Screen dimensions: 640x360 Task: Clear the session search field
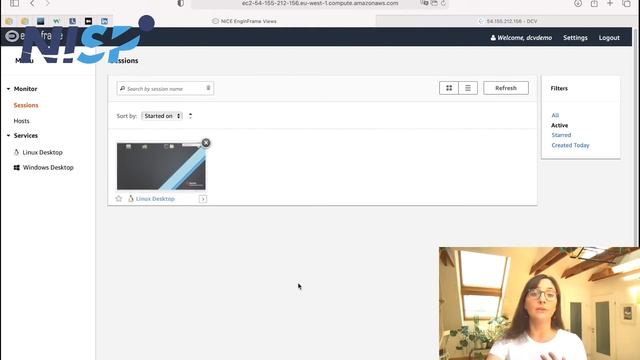click(x=208, y=88)
